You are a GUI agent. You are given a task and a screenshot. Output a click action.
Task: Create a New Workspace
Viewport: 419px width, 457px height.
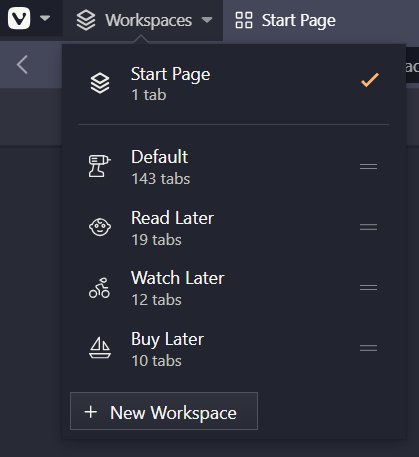point(164,411)
